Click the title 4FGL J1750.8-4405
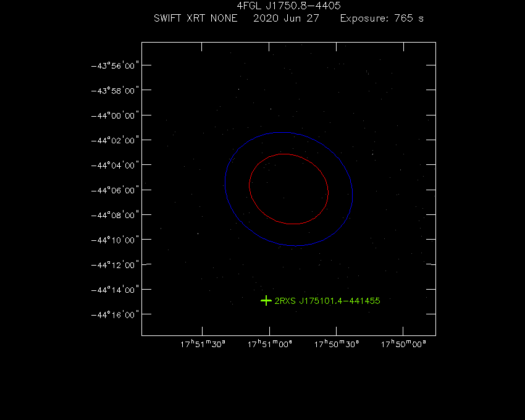This screenshot has width=525, height=420. pos(288,6)
